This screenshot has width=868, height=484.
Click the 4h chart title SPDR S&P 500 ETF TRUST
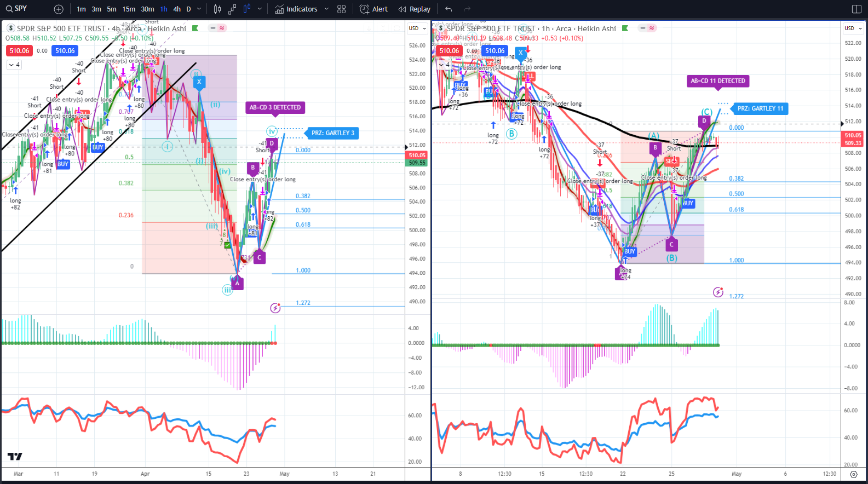[x=61, y=28]
